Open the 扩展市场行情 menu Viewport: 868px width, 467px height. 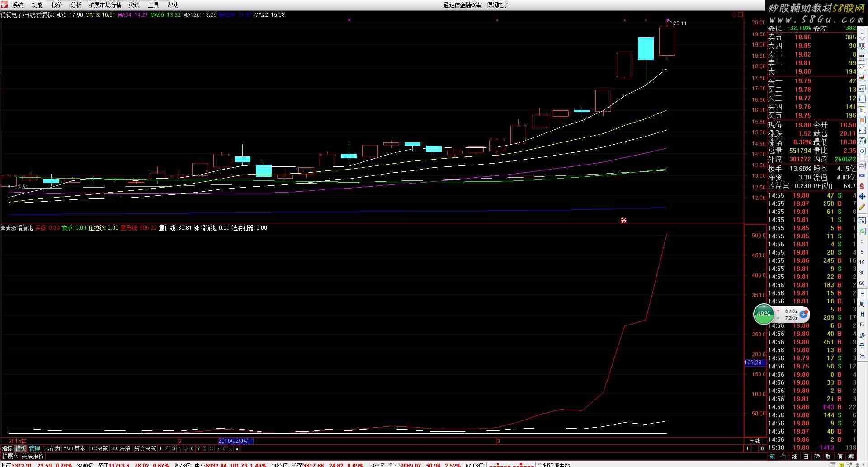coord(105,5)
